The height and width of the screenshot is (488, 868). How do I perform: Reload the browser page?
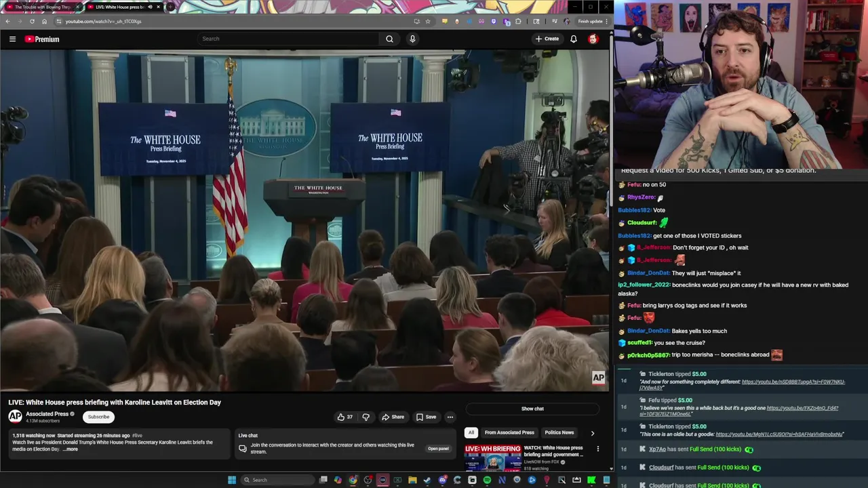click(x=32, y=21)
